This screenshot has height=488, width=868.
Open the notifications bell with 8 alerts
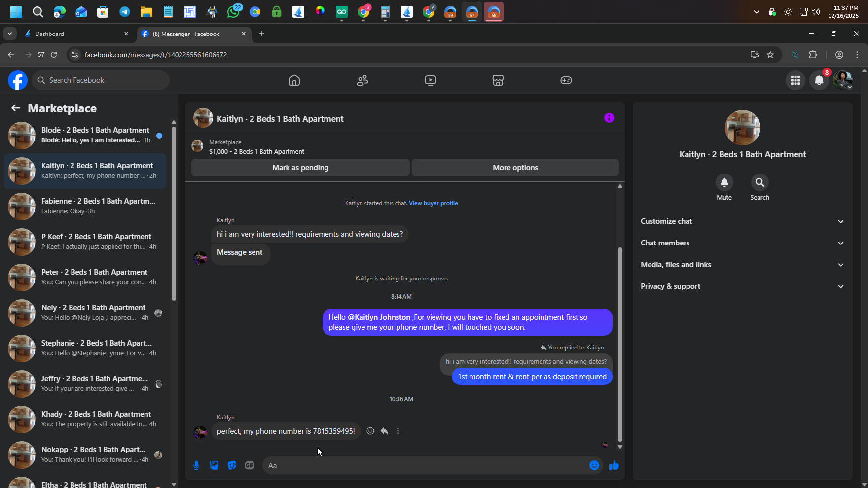coord(819,80)
